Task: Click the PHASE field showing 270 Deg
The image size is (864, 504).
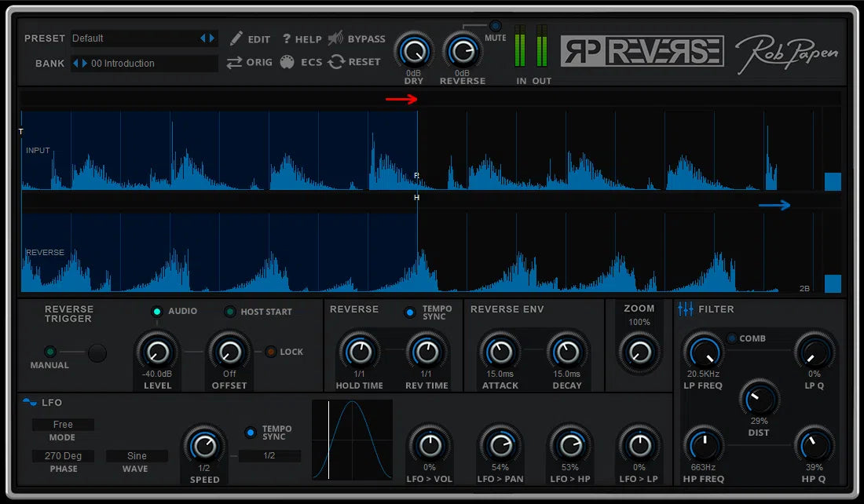Action: (x=63, y=455)
